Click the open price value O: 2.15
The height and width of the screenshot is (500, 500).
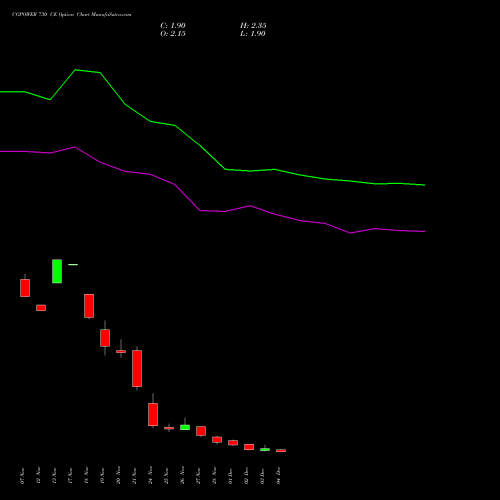click(x=173, y=34)
